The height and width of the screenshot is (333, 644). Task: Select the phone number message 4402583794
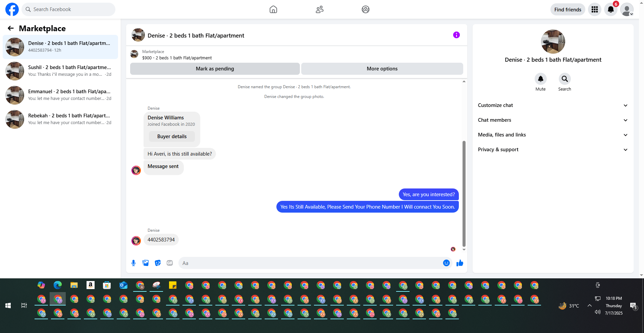pyautogui.click(x=161, y=240)
